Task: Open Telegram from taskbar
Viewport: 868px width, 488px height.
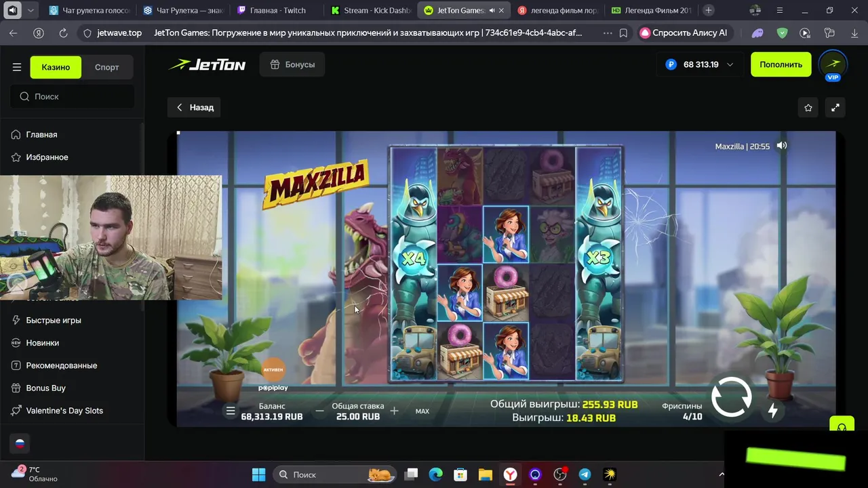Action: [x=585, y=474]
